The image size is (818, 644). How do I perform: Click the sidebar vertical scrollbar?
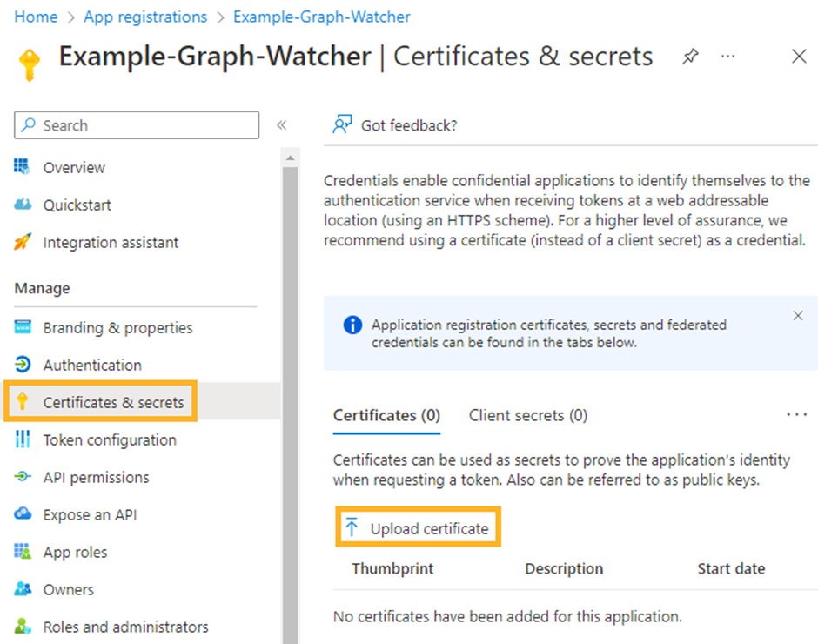pos(290,392)
